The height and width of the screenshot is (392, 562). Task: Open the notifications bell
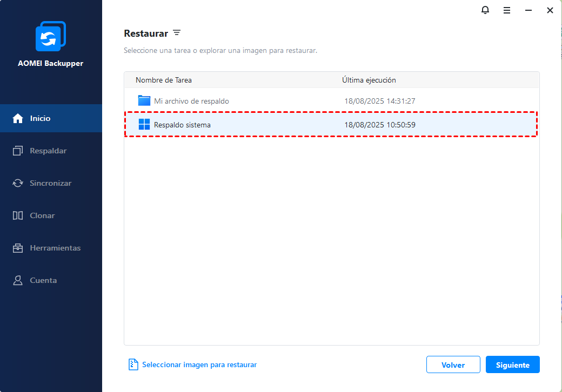click(x=485, y=10)
